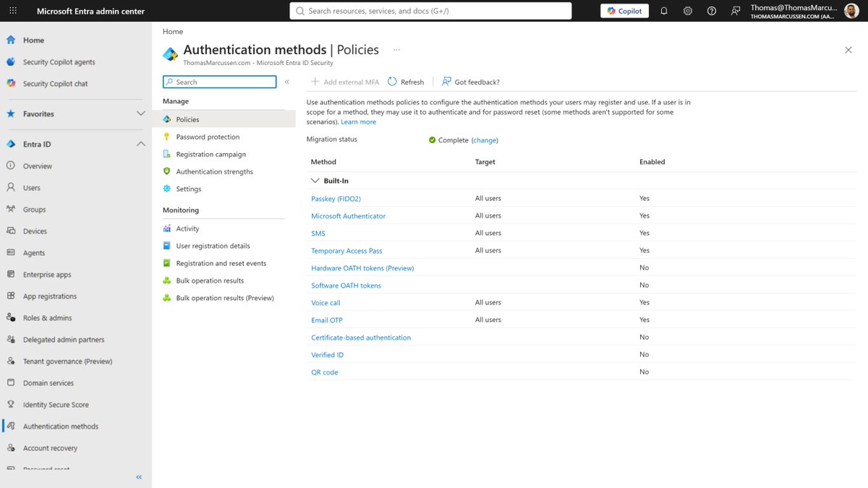Click the Refresh toolbar button
The width and height of the screenshot is (868, 488).
[406, 82]
